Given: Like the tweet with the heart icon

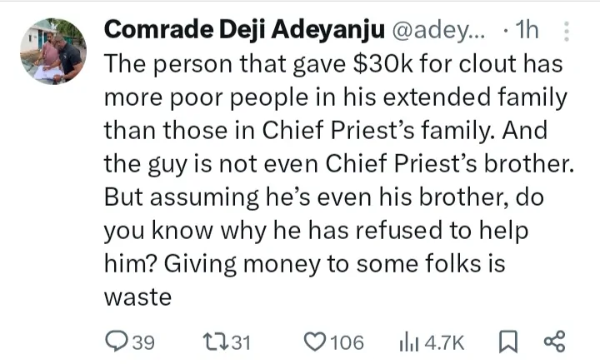Looking at the screenshot, I should (316, 342).
